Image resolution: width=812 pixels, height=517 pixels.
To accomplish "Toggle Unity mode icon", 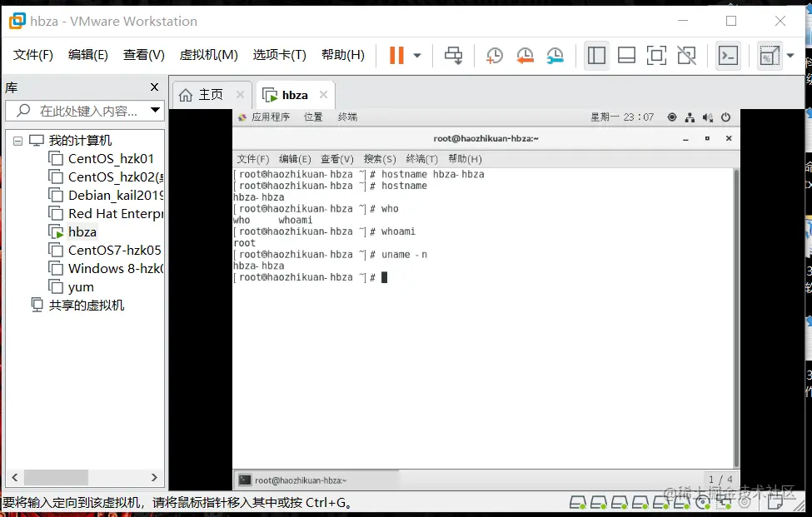I will point(687,56).
